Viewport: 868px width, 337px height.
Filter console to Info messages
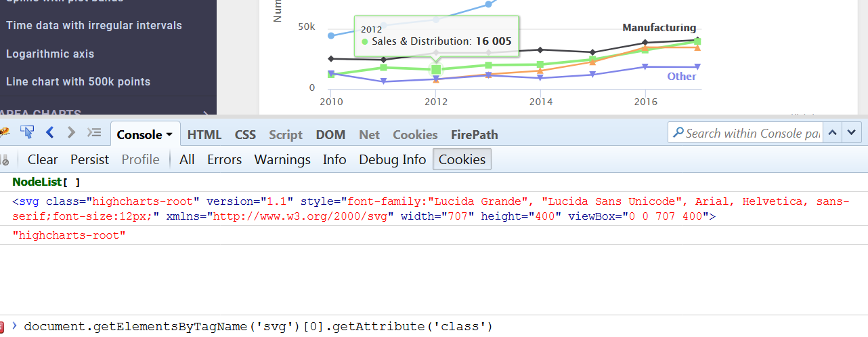(334, 159)
